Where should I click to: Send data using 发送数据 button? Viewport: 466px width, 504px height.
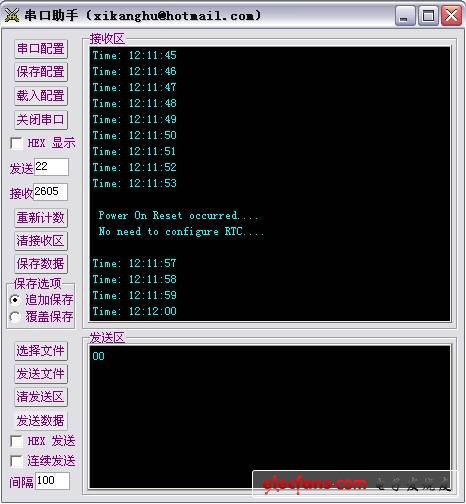41,420
